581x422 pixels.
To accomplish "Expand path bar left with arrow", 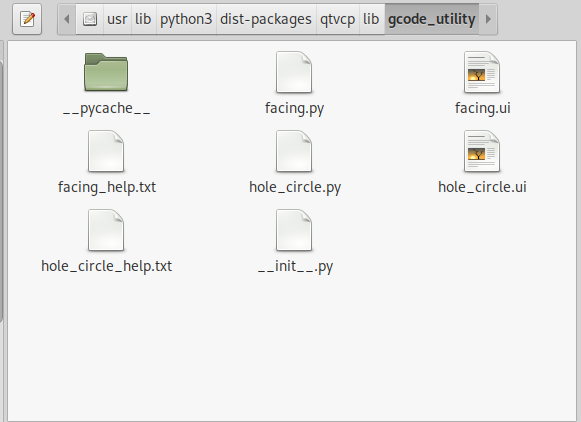I will pyautogui.click(x=67, y=19).
